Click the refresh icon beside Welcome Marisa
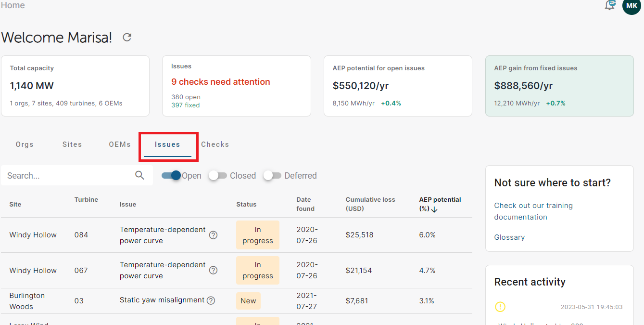The height and width of the screenshot is (325, 644). pyautogui.click(x=127, y=37)
